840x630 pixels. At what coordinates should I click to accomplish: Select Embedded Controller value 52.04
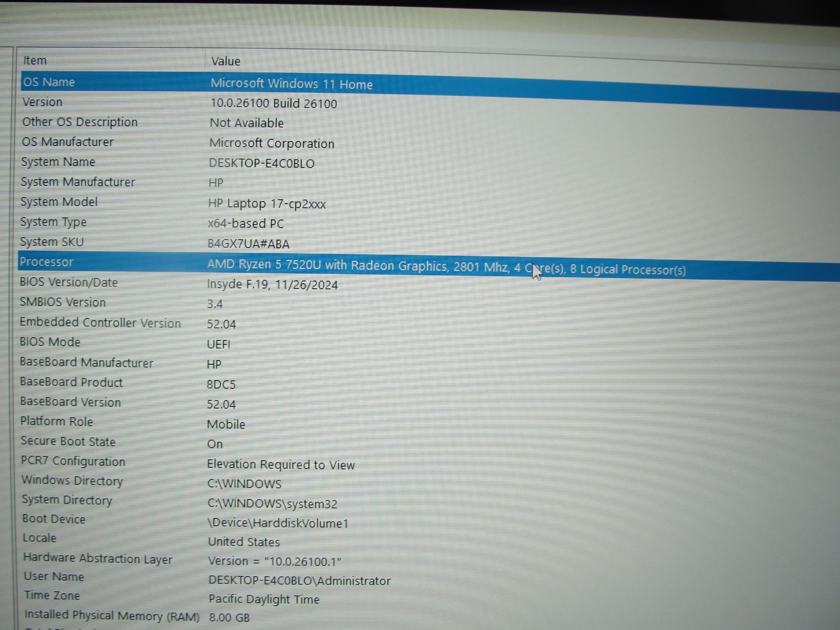pos(221,324)
